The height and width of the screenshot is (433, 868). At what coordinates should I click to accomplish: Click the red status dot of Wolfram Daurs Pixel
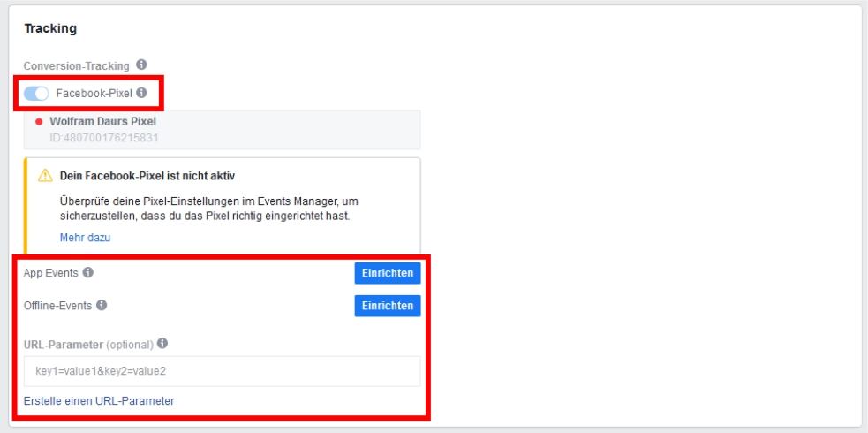(39, 122)
